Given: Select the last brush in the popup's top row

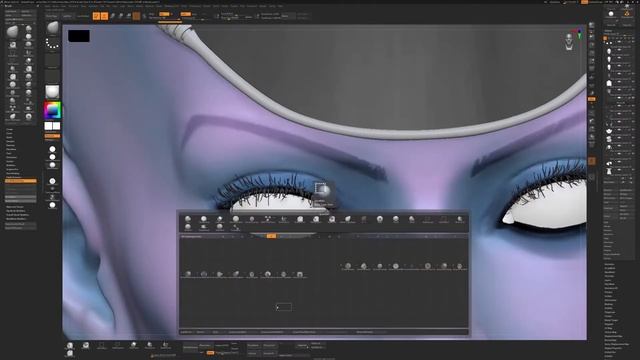Looking at the screenshot, I should click(460, 219).
